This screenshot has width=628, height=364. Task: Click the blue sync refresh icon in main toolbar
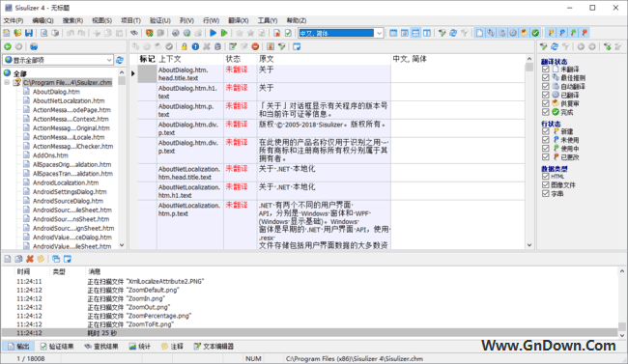tap(453, 33)
